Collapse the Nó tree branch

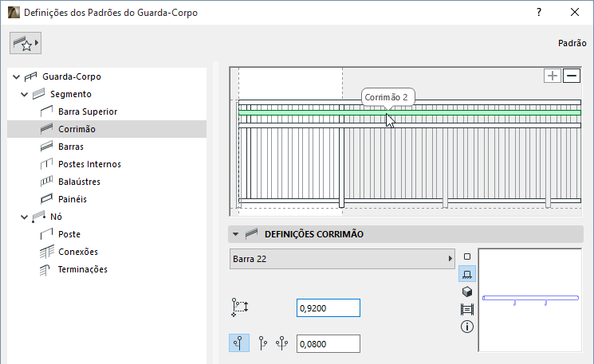point(24,217)
